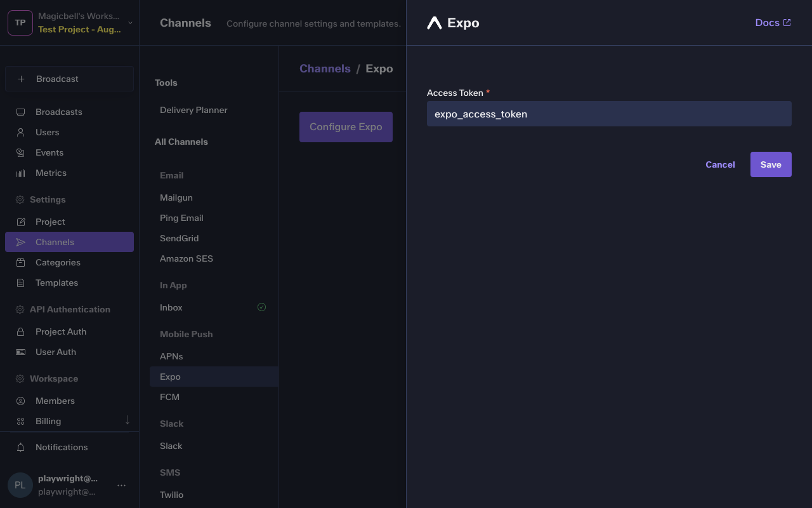This screenshot has width=812, height=508.
Task: Click the Channels paper plane icon
Action: click(x=20, y=242)
